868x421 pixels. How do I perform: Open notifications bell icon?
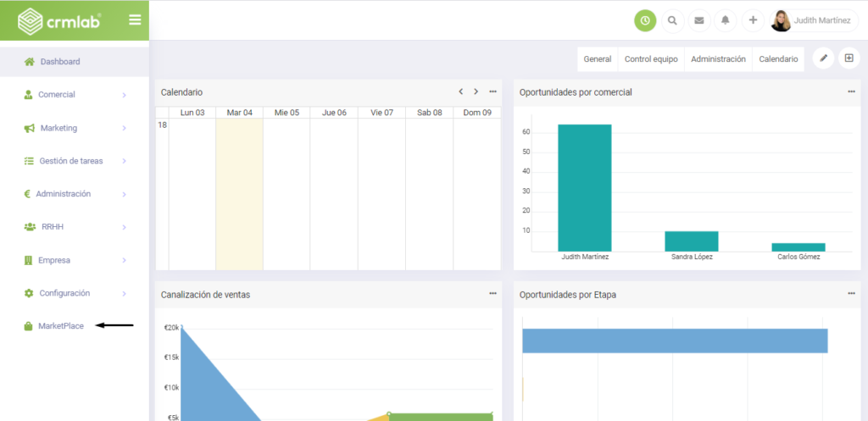pos(726,20)
